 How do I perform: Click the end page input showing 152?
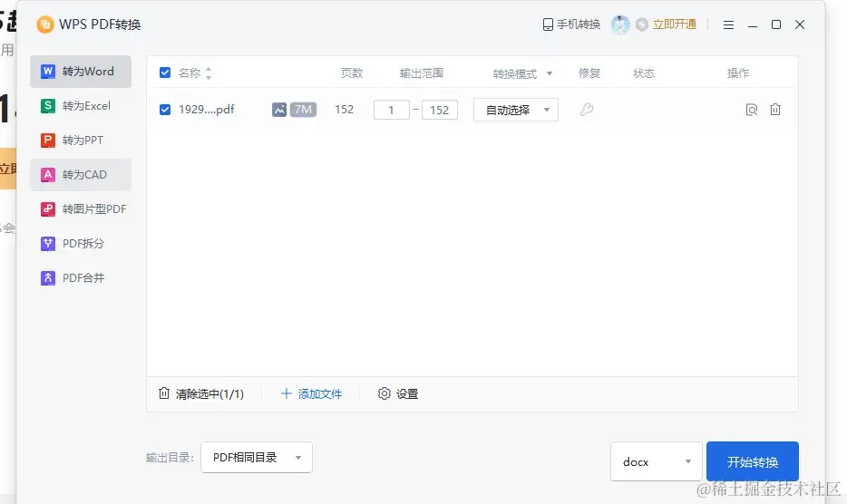click(440, 110)
